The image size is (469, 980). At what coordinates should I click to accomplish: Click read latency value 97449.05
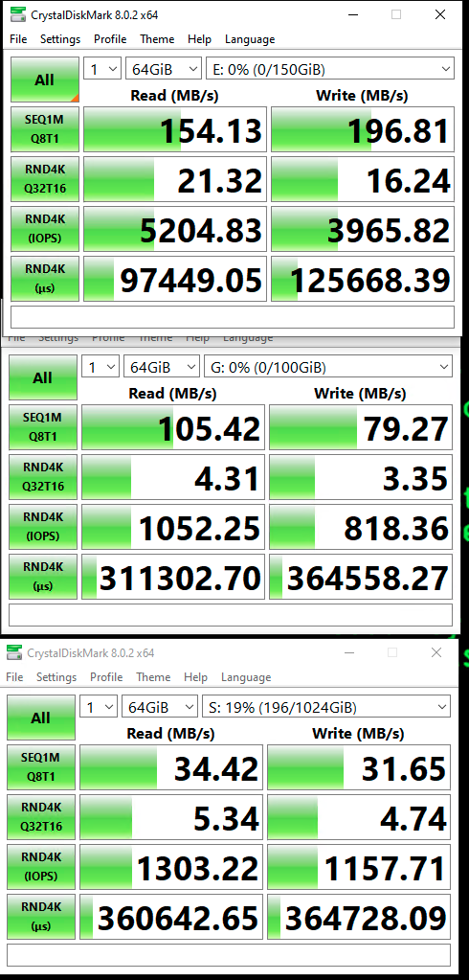click(175, 279)
